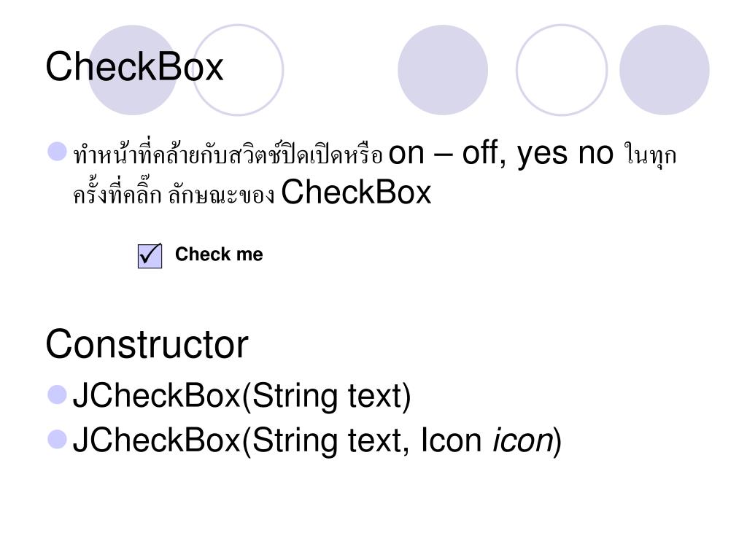Screen dimensions: 747x560
Task: Click the word CheckBox ending the Thai paragraph
Action: [356, 192]
